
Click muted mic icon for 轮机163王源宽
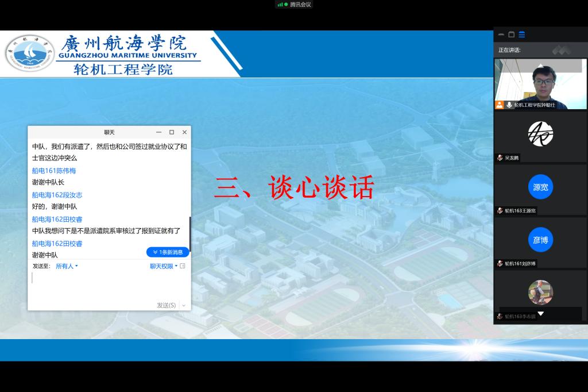tap(500, 211)
